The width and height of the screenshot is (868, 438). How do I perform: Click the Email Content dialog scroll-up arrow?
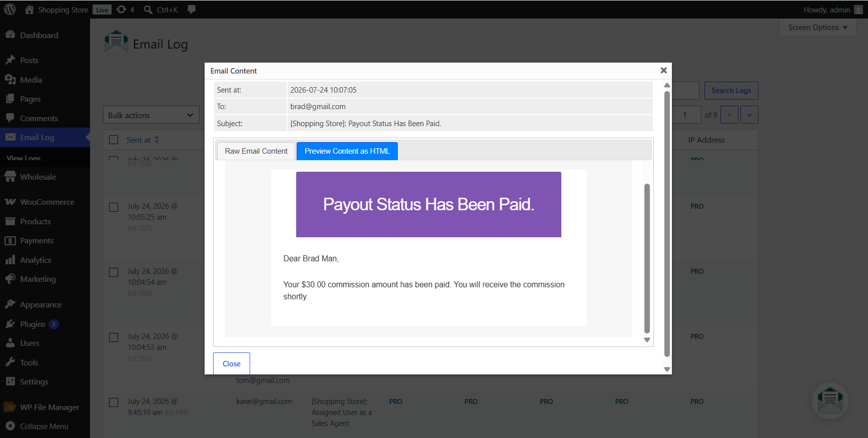pos(667,85)
